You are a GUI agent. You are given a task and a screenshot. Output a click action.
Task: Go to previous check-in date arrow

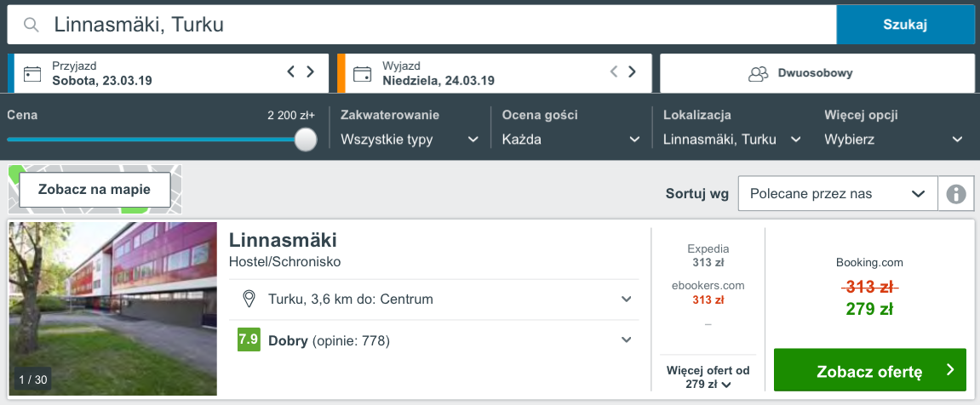291,72
